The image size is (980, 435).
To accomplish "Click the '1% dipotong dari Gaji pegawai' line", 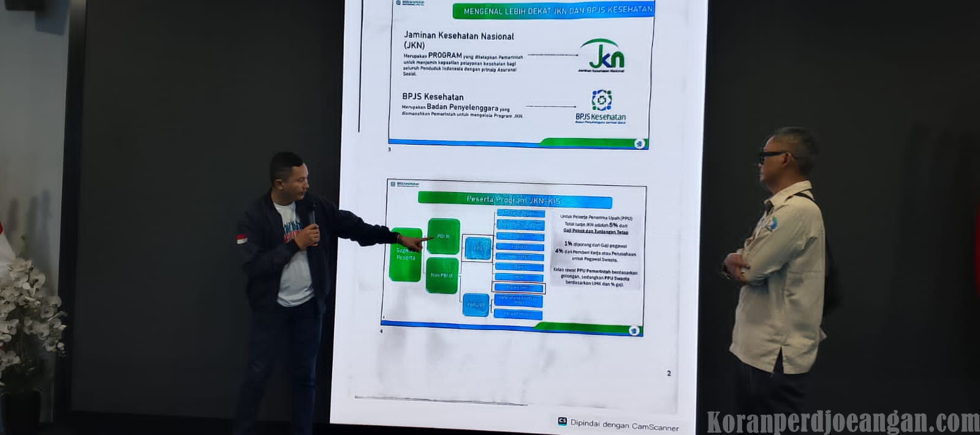I will tap(595, 245).
